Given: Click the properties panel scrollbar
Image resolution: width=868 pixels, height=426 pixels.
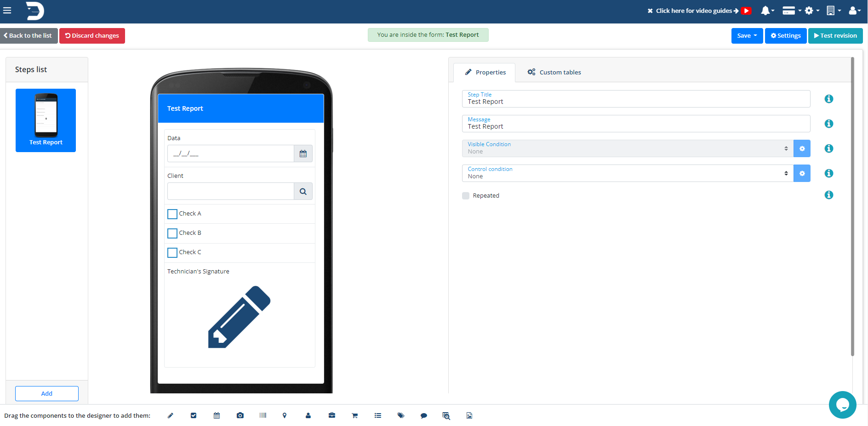Looking at the screenshot, I should (x=852, y=207).
